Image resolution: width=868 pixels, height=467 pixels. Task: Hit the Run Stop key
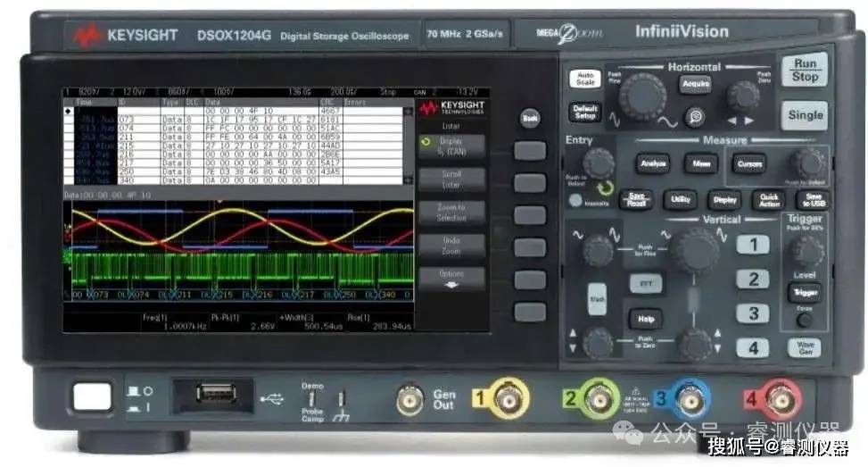pyautogui.click(x=805, y=70)
